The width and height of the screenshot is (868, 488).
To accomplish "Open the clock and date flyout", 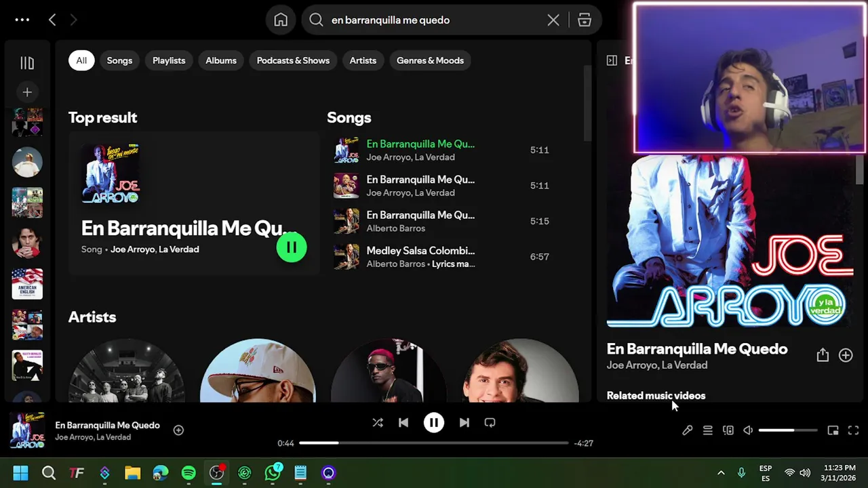I will pyautogui.click(x=840, y=473).
